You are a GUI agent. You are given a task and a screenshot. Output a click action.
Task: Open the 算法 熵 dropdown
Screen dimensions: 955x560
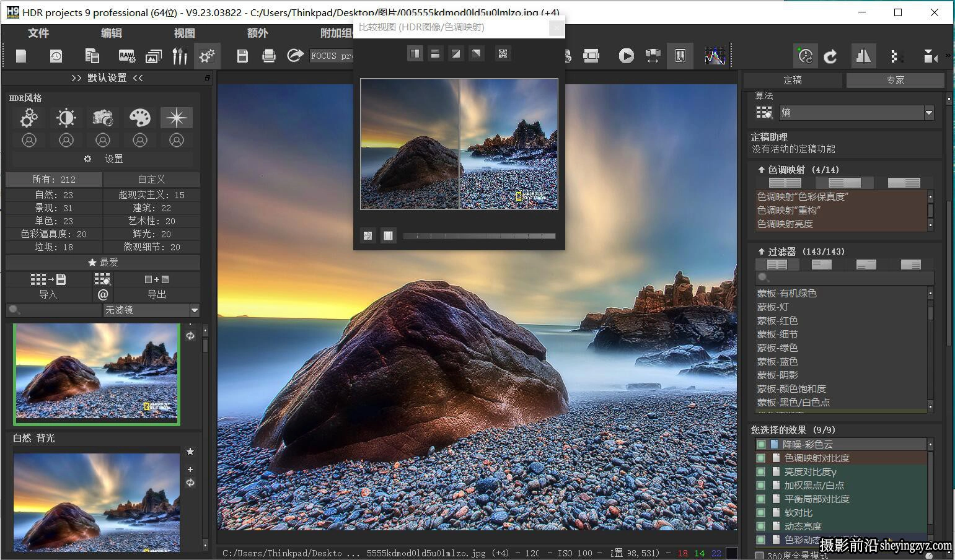pos(856,113)
